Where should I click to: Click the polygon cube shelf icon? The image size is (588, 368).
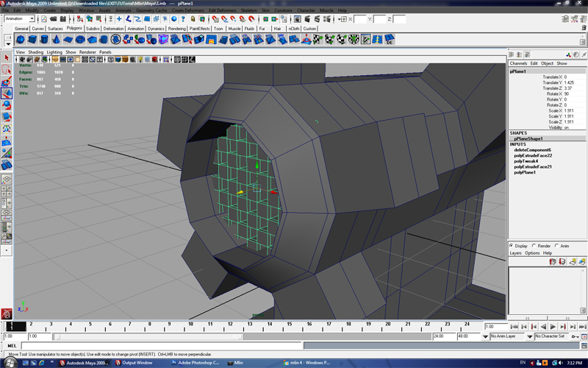click(32, 40)
